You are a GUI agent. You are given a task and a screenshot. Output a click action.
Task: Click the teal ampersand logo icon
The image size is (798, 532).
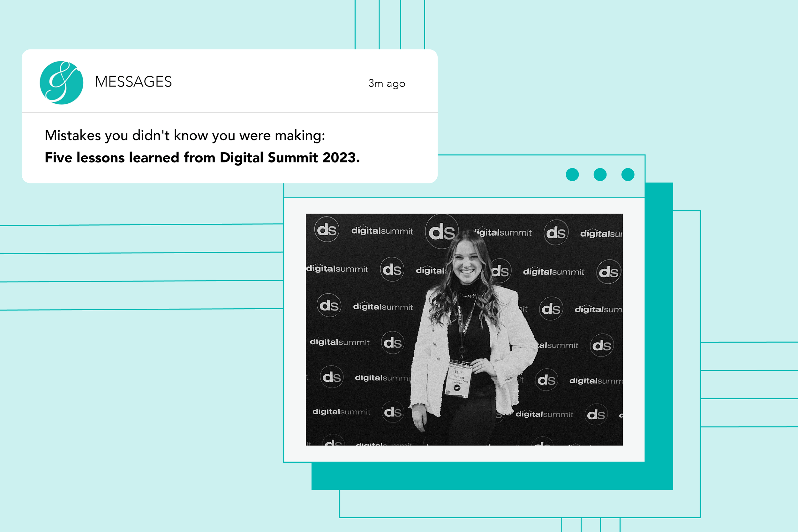pyautogui.click(x=61, y=82)
